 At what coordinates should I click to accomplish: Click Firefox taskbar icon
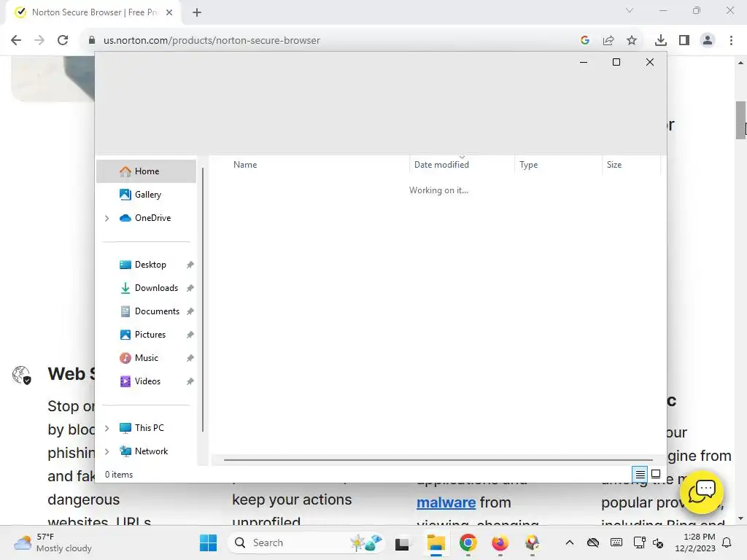pos(500,542)
